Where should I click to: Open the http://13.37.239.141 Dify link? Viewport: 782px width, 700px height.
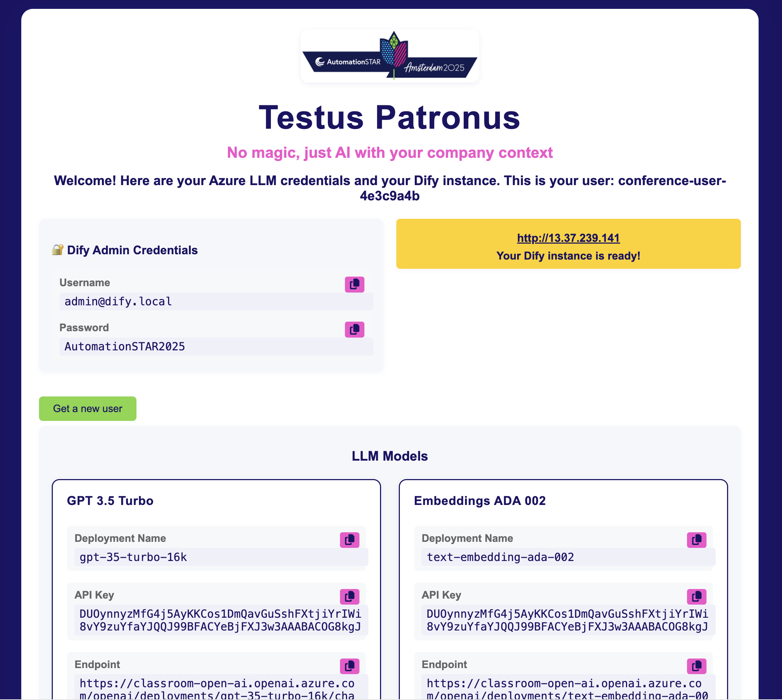point(568,238)
